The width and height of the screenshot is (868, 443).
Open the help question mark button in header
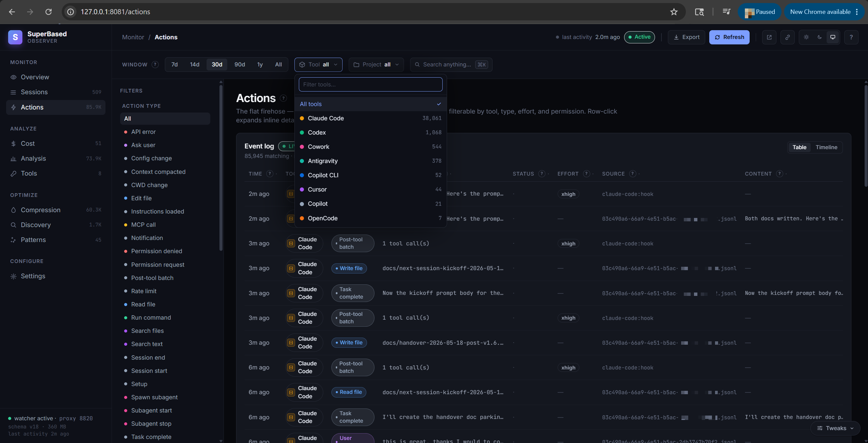tap(851, 37)
